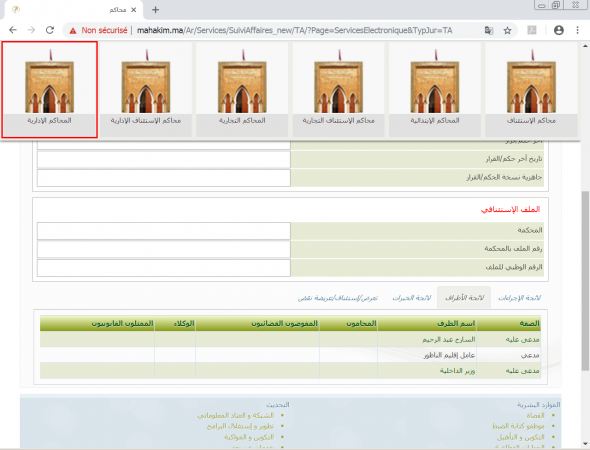590x450 pixels.
Task: Switch to the لائحة الأطراف tab
Action: tap(464, 298)
